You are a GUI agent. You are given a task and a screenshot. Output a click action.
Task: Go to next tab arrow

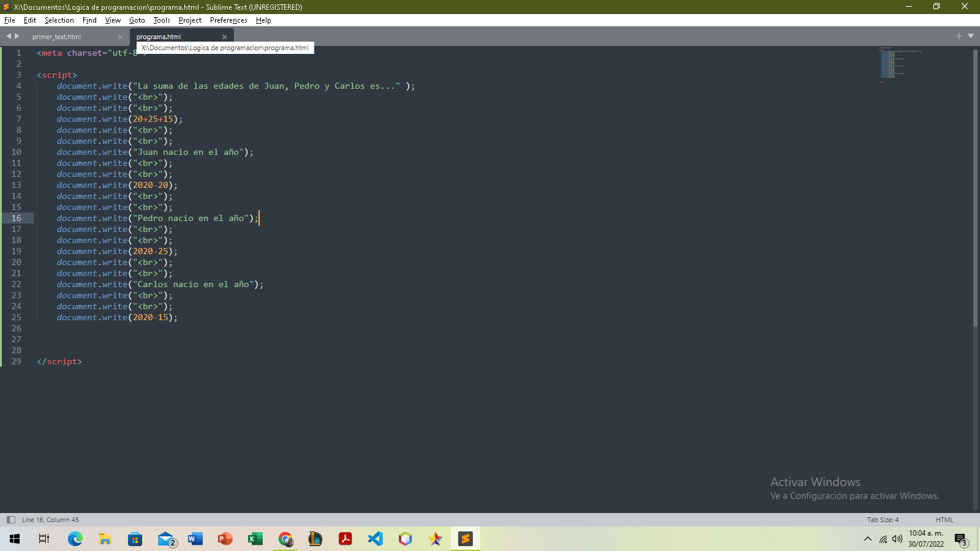17,36
